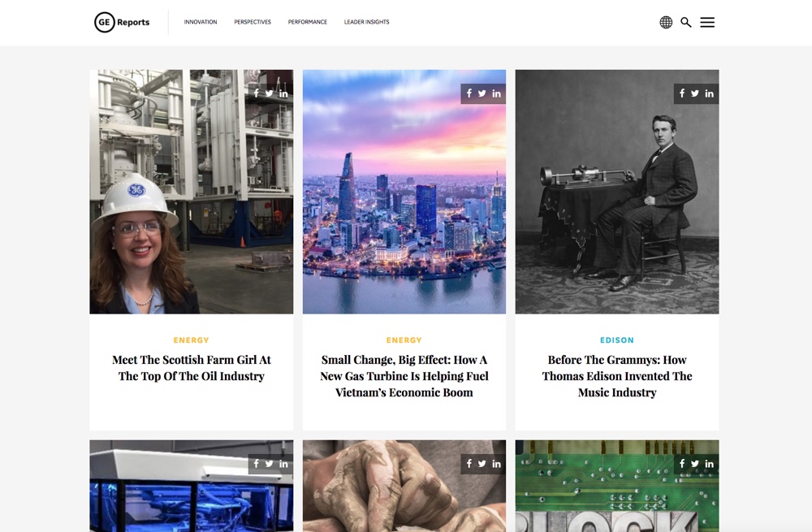The image size is (812, 532).
Task: Share Vietnam gas turbine article on Twitter
Action: click(x=482, y=93)
